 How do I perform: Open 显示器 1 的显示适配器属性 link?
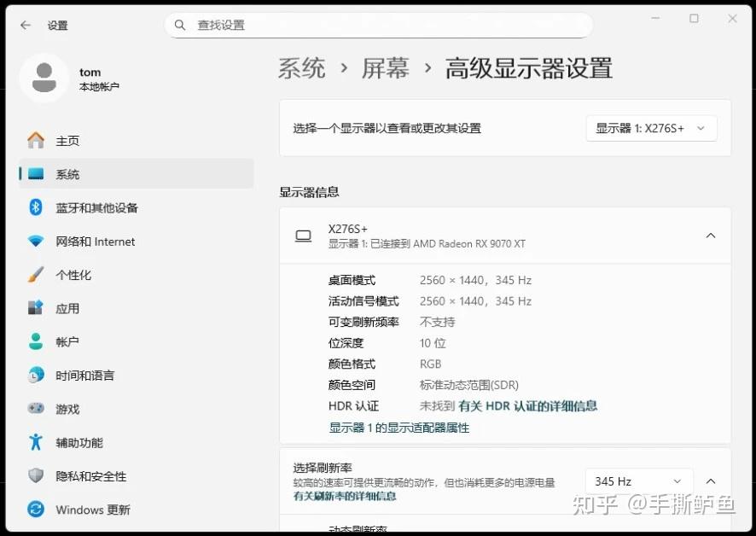tap(398, 428)
